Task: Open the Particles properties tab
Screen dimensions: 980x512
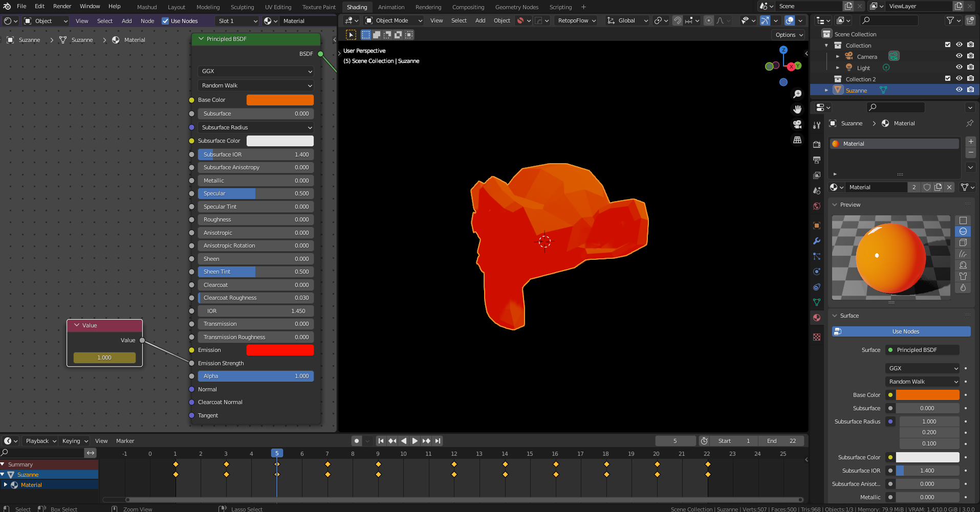Action: coord(817,256)
